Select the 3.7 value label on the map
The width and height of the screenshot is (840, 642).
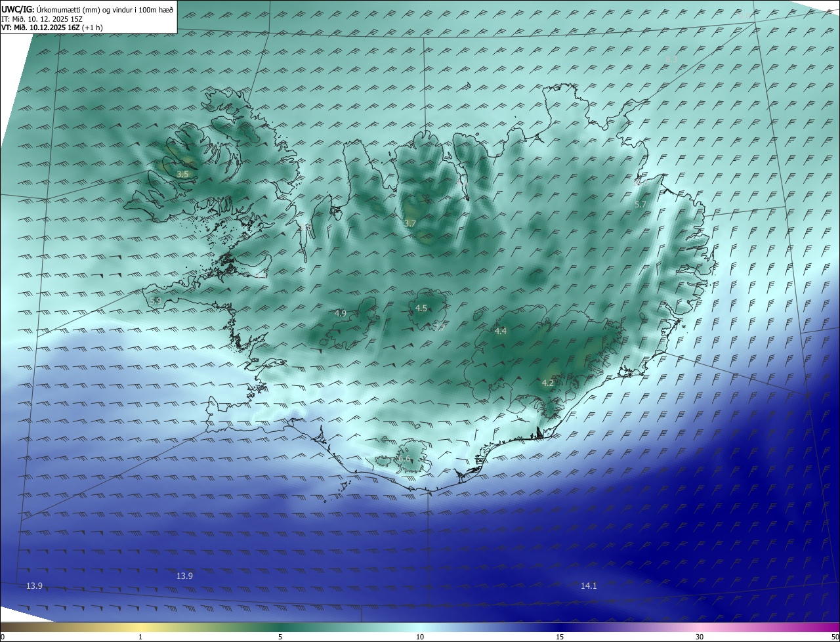409,224
